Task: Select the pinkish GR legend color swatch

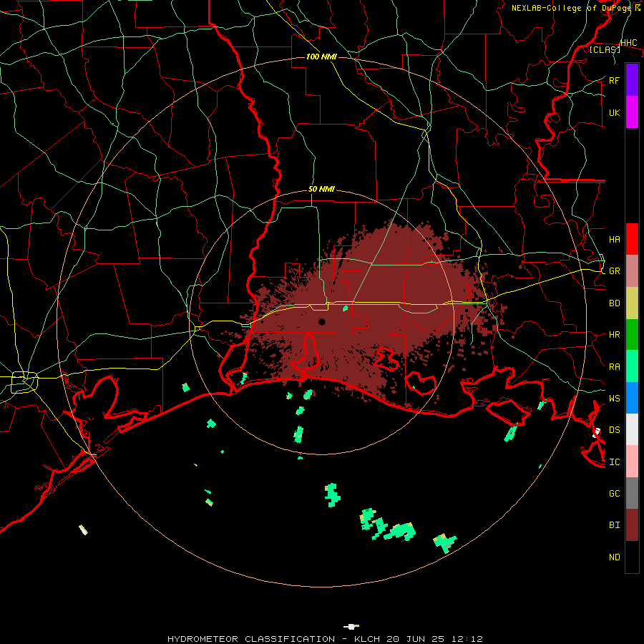Action: pos(632,271)
